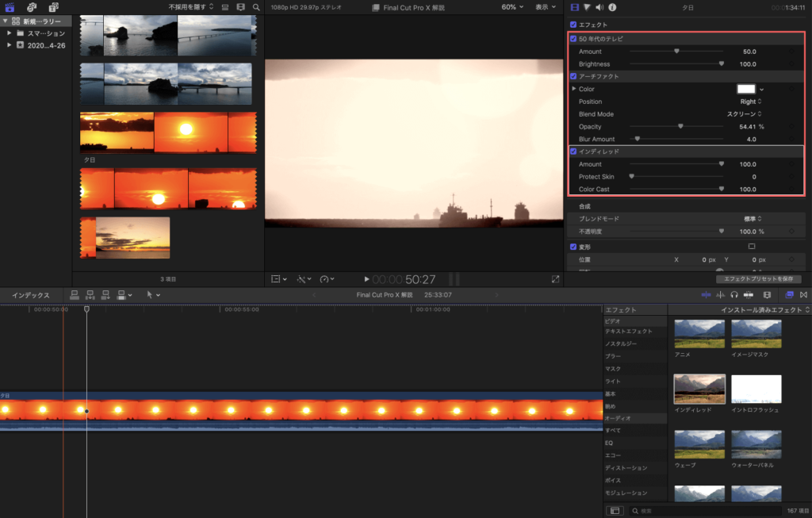Screen dimensions: 812x518
Task: Insert selected clip icon in timeline toolbar
Action: click(x=90, y=295)
